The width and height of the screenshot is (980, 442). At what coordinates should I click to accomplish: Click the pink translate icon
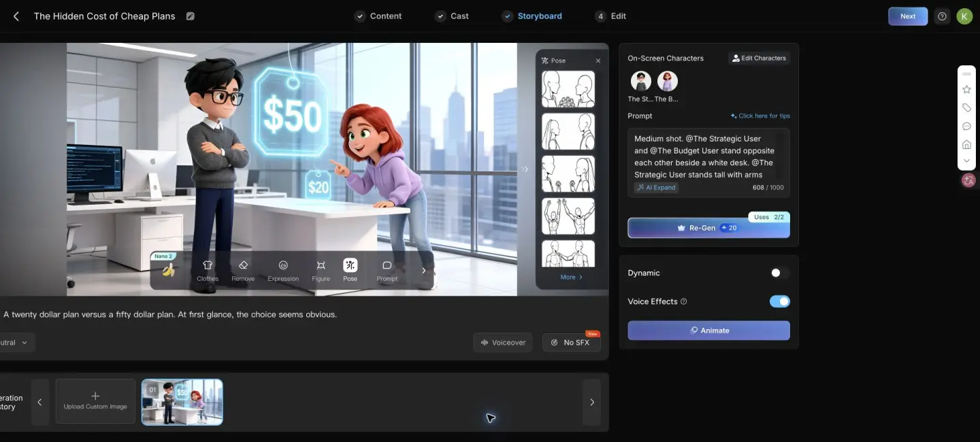[x=968, y=180]
